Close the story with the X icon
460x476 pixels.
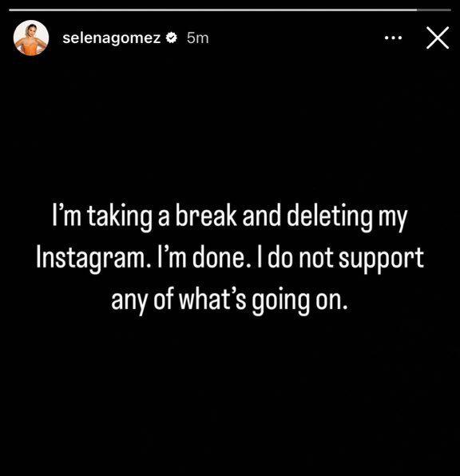438,38
